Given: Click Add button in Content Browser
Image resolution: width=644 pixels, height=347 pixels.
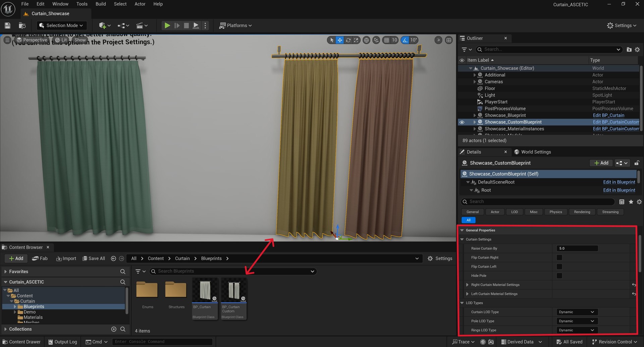Looking at the screenshot, I should click(16, 259).
